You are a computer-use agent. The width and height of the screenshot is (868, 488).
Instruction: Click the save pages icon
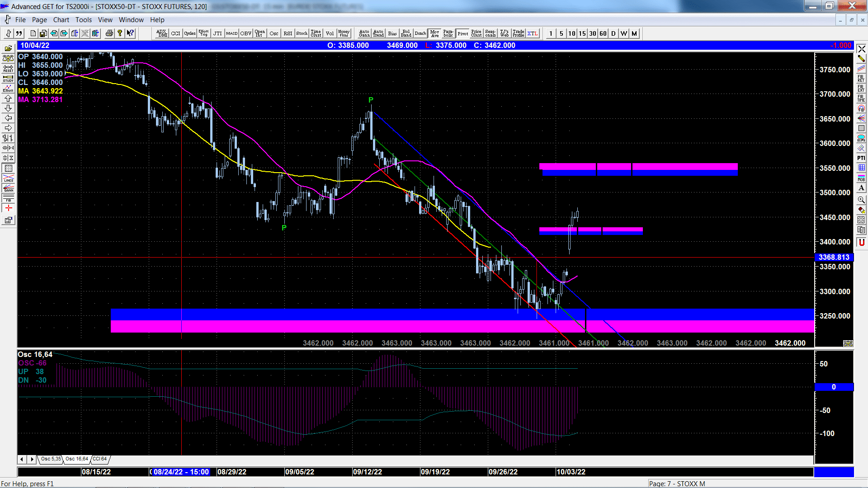tap(43, 33)
